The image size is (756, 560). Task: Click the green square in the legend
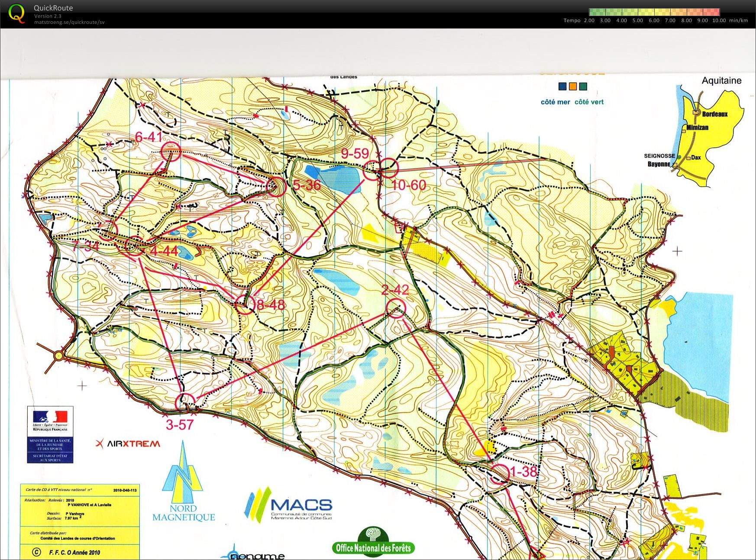[583, 87]
